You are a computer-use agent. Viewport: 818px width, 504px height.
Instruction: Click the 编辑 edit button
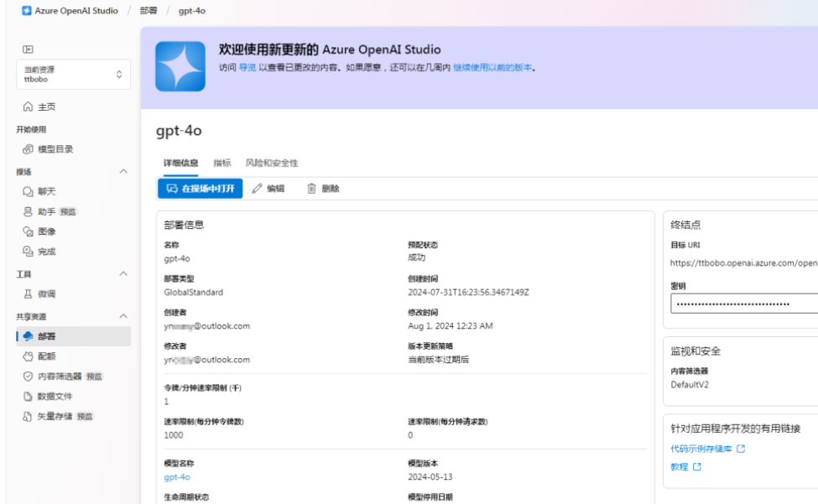click(270, 188)
